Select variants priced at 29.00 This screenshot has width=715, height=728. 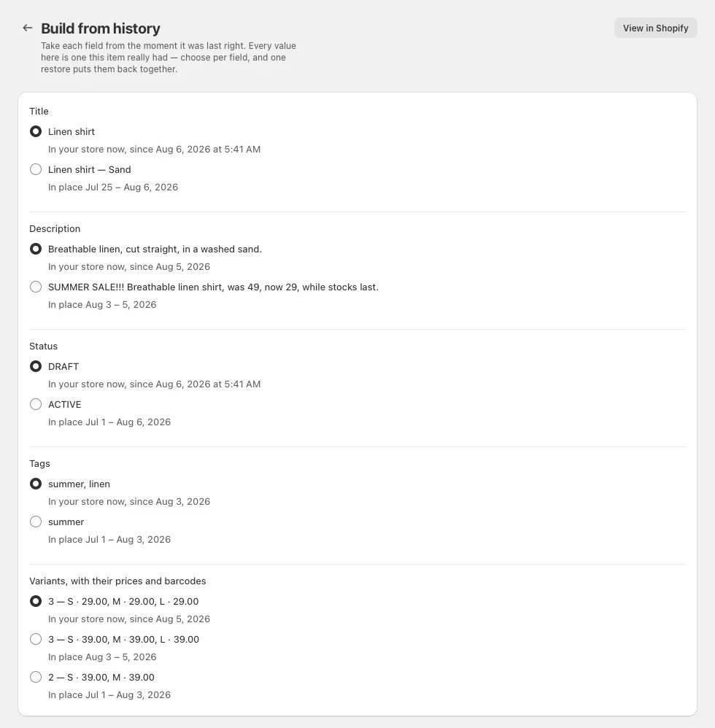click(x=36, y=601)
